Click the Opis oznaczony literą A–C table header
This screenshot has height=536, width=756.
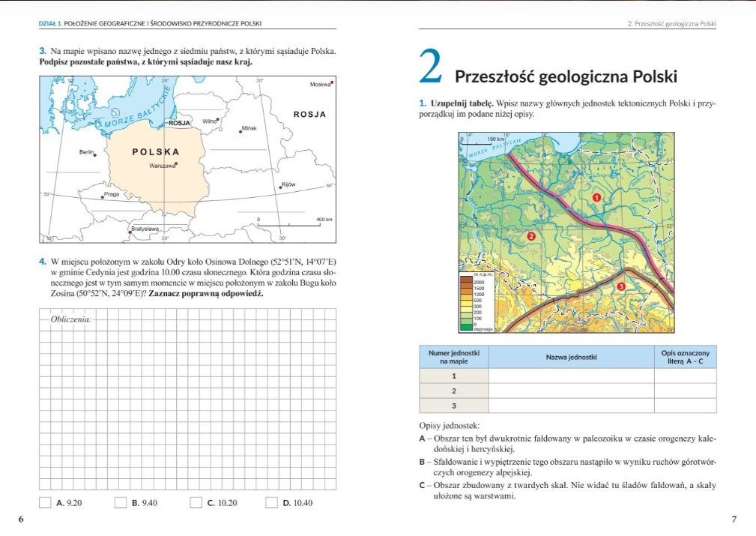pyautogui.click(x=685, y=357)
